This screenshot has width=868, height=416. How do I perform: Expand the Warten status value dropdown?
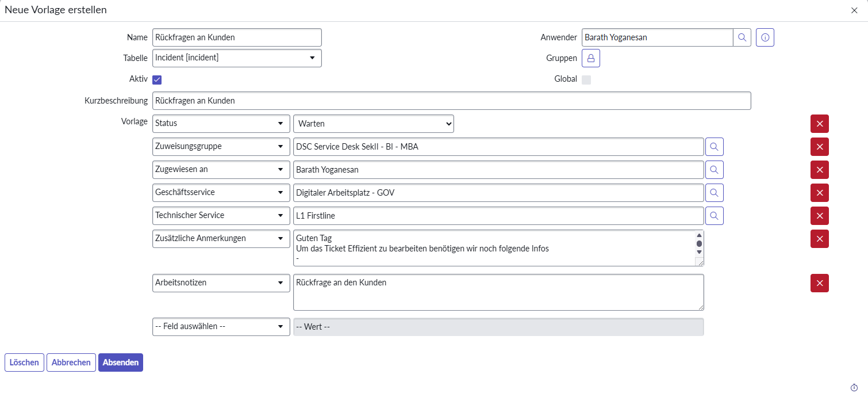(x=373, y=124)
